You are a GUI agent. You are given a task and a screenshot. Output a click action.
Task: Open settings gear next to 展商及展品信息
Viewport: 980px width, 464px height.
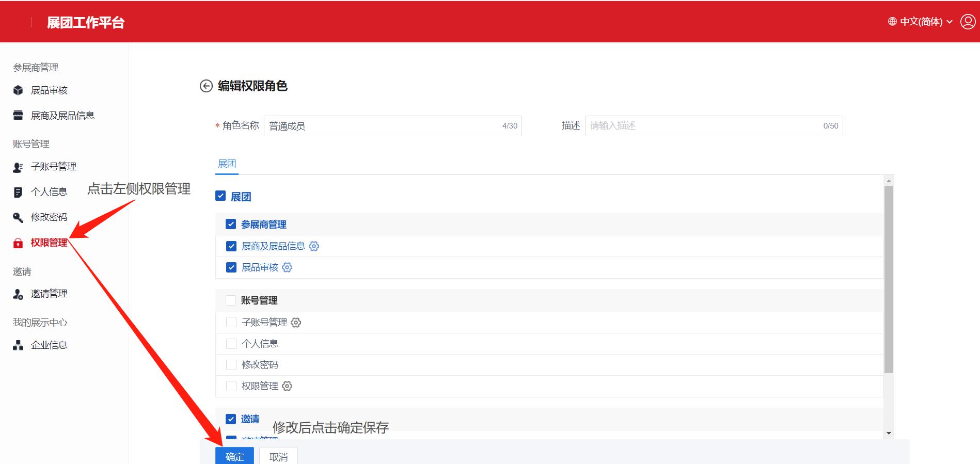(314, 246)
